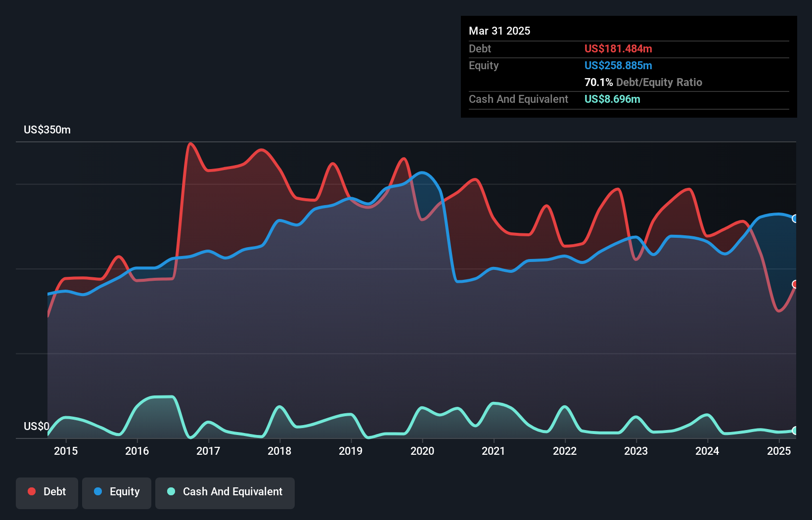Screen dimensions: 812x520
Task: Select the 2021 x-axis label
Action: coord(494,451)
